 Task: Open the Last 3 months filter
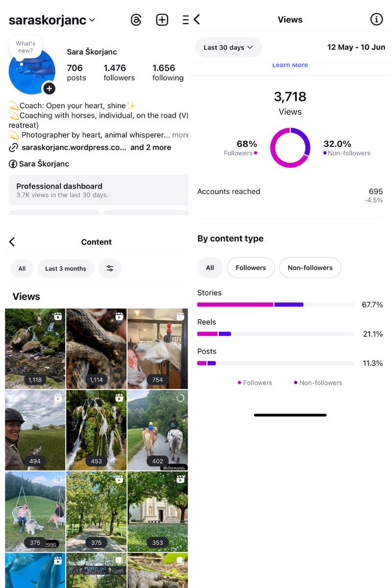click(x=66, y=269)
